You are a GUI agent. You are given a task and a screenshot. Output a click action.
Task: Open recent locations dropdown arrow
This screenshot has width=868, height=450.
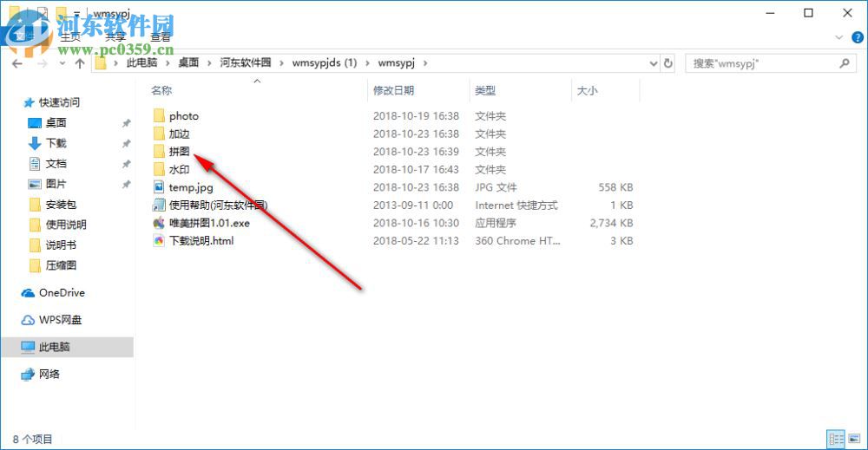(x=62, y=63)
